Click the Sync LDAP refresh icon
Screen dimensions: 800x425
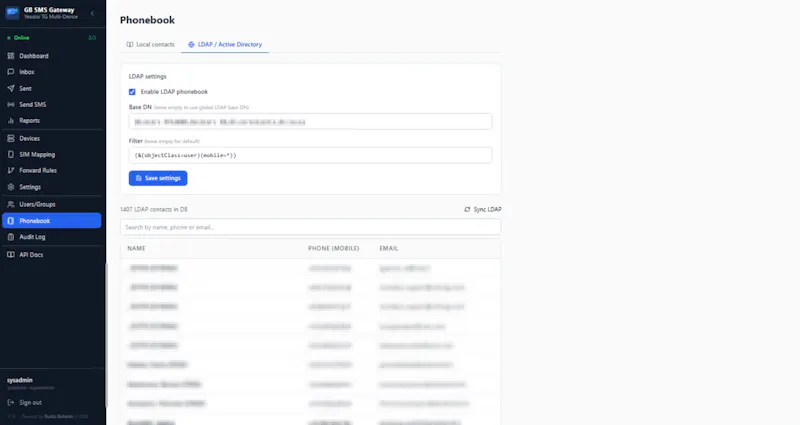[467, 209]
